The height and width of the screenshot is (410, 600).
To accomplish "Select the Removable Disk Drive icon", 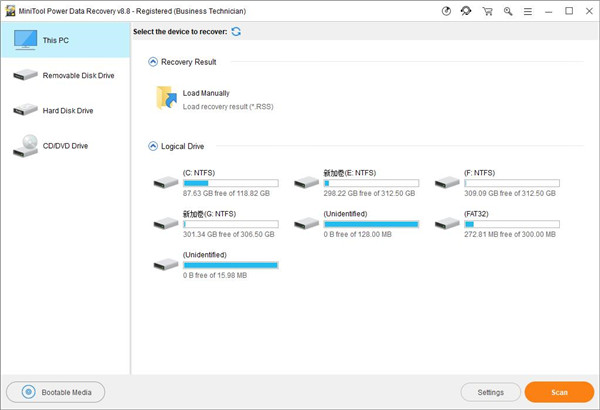I will [25, 75].
